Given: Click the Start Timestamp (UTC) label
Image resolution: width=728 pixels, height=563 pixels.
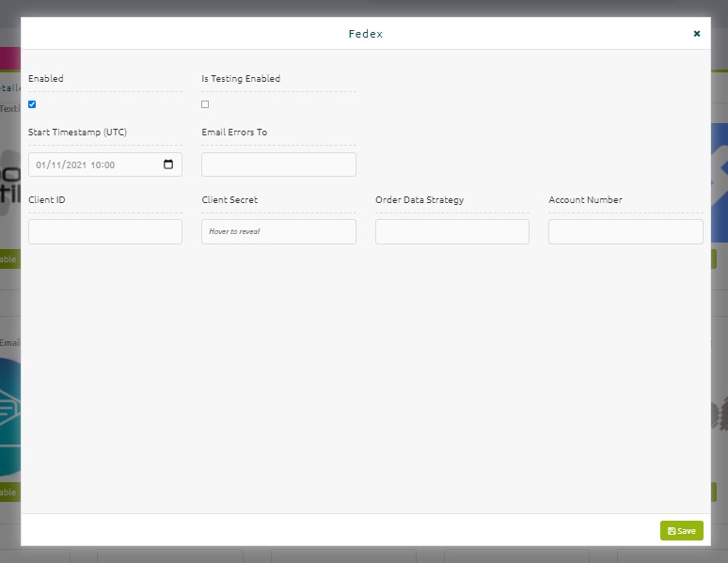Looking at the screenshot, I should click(77, 132).
